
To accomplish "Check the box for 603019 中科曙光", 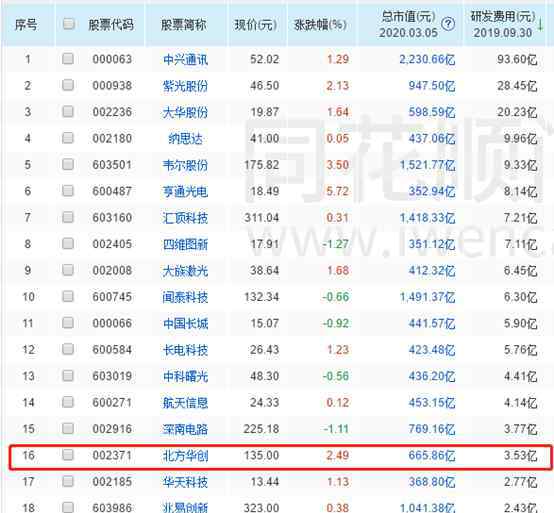I will 67,376.
